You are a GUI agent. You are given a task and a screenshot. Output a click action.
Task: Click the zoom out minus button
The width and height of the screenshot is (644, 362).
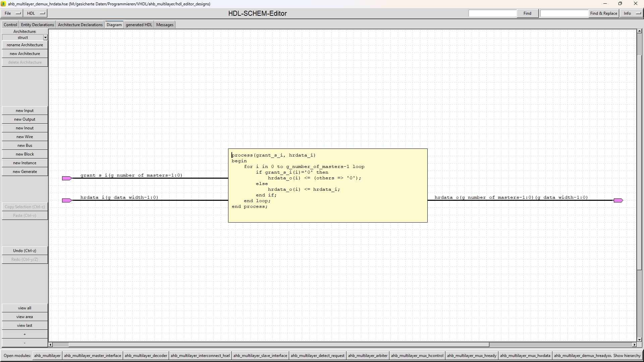tap(24, 343)
